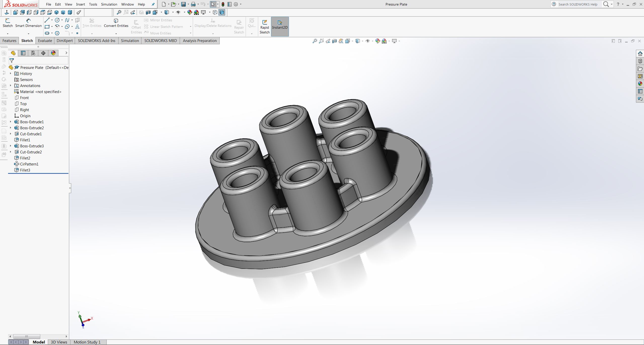The image size is (644, 345).
Task: Open the Appearances tab in task pane
Action: (640, 84)
